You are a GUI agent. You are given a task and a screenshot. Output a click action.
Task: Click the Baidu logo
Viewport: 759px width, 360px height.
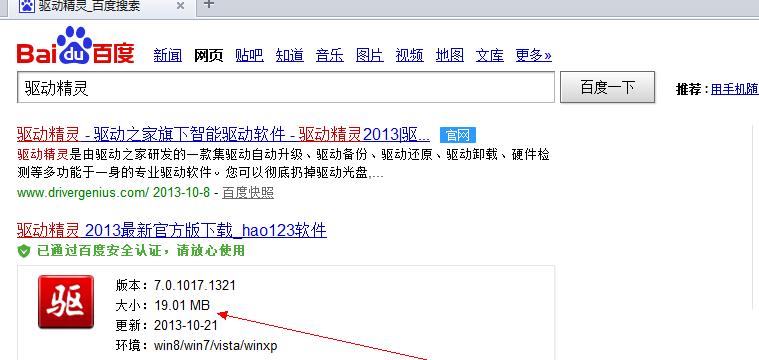[x=76, y=45]
